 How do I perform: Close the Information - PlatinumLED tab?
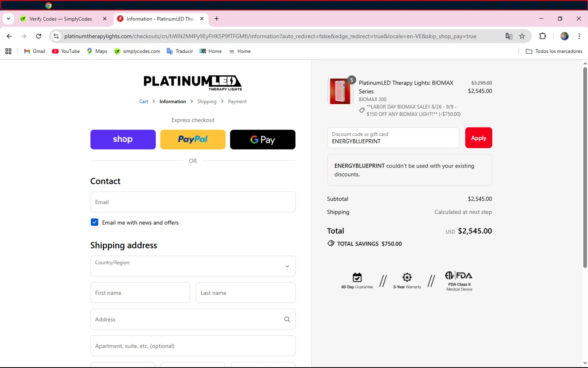[202, 18]
